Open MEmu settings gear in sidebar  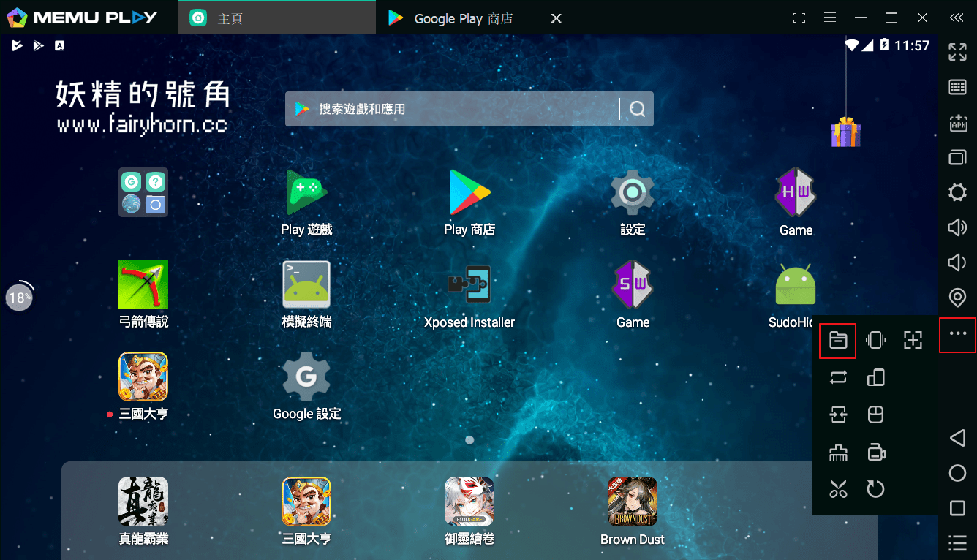pyautogui.click(x=957, y=192)
